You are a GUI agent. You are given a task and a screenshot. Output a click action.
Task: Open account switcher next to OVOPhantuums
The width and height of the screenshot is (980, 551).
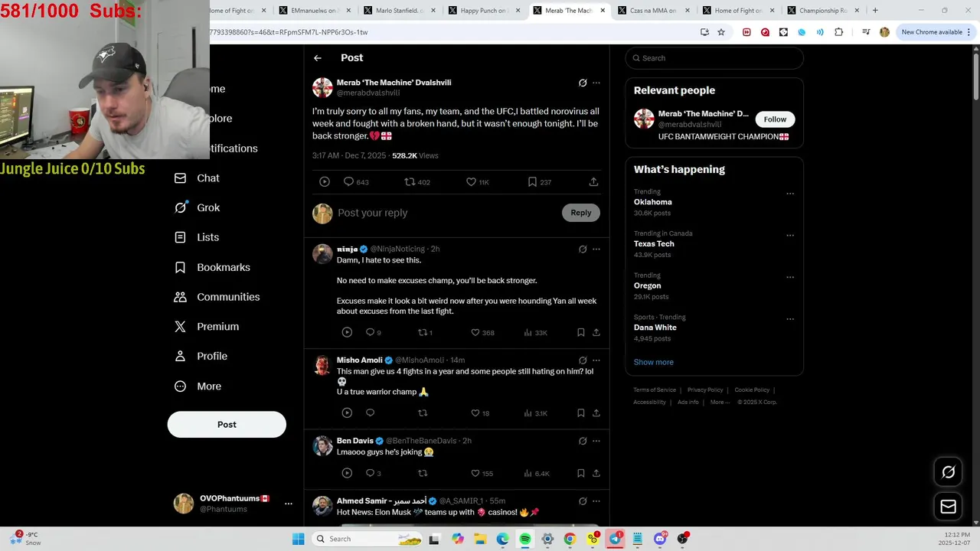tap(289, 504)
